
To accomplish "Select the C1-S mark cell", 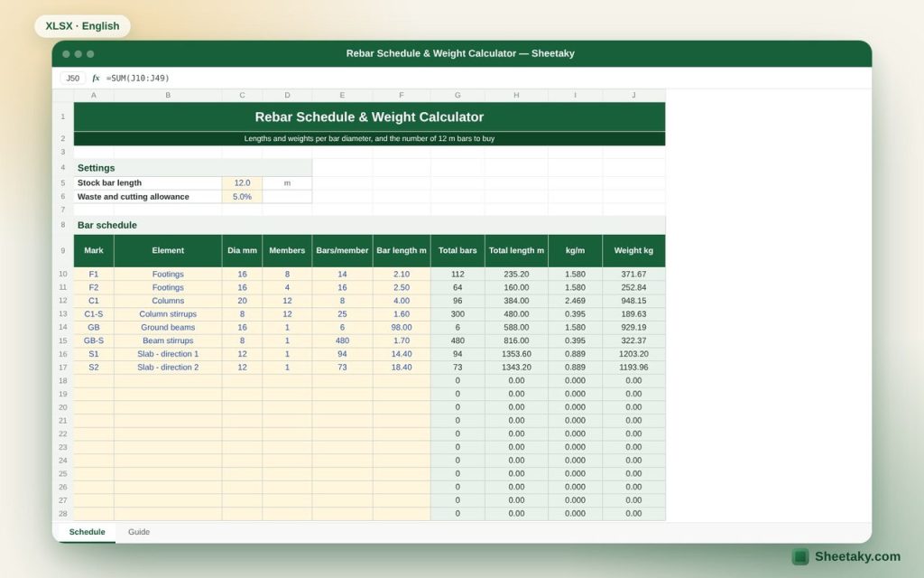I will click(x=94, y=314).
